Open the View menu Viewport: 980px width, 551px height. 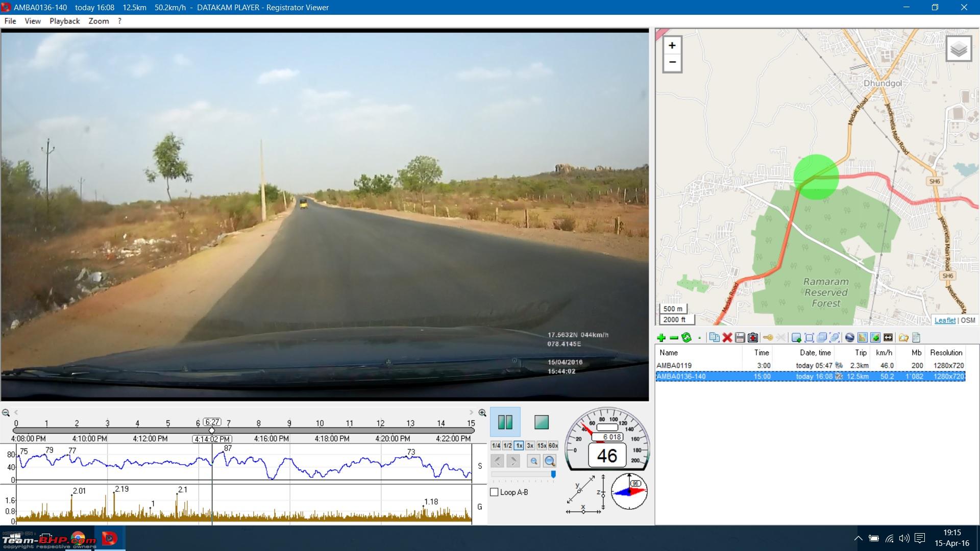(x=33, y=21)
